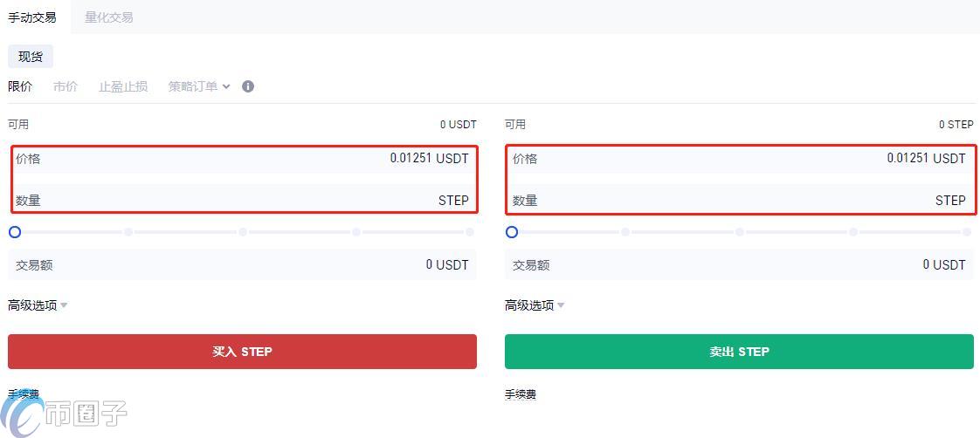Switch to the 手动交易 tab
Screen dimensions: 980x438
32,17
